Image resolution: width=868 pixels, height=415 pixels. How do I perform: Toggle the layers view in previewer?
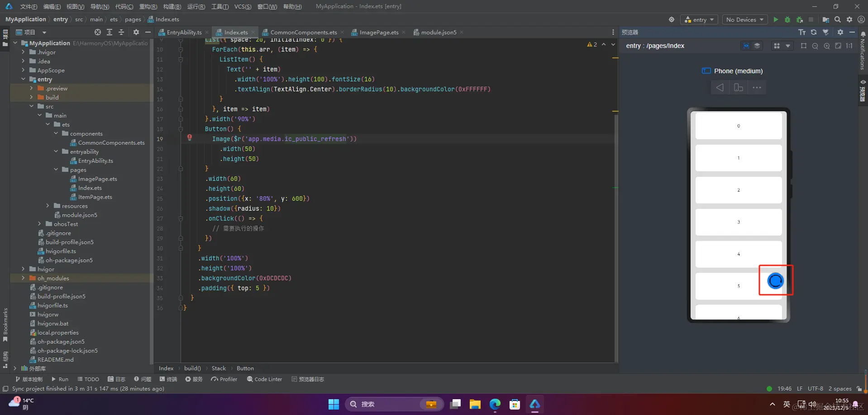[x=757, y=46]
